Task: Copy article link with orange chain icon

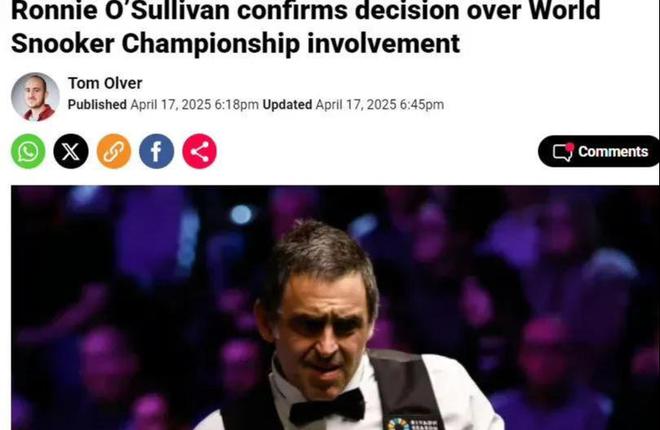Action: (x=114, y=151)
